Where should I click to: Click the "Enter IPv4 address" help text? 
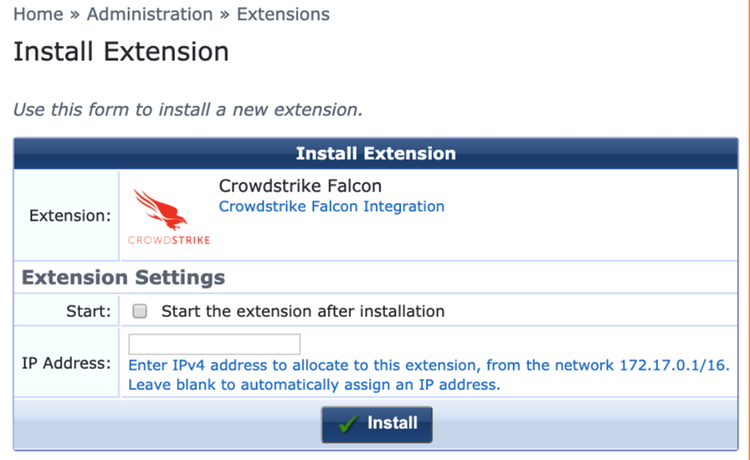coord(428,366)
